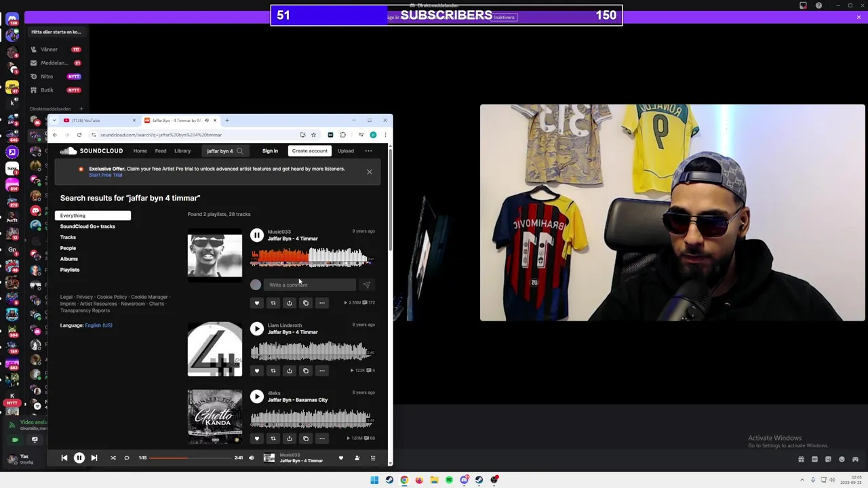
Task: Filter results to People
Action: 68,248
